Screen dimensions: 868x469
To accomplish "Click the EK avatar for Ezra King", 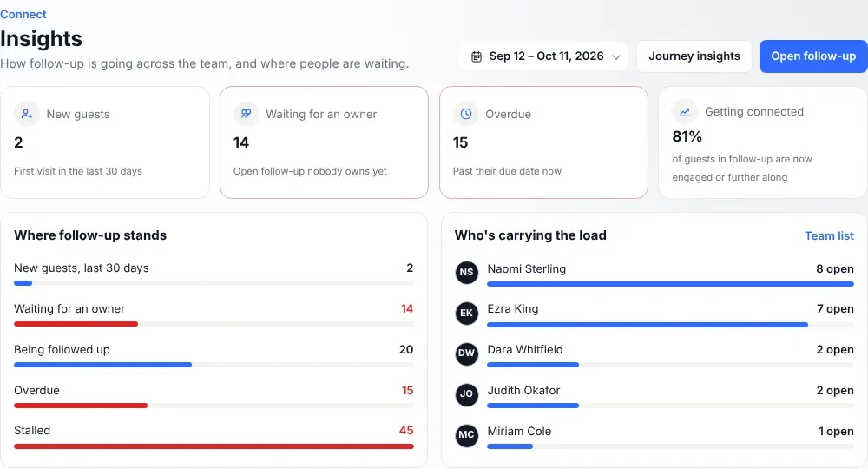I will [x=467, y=313].
